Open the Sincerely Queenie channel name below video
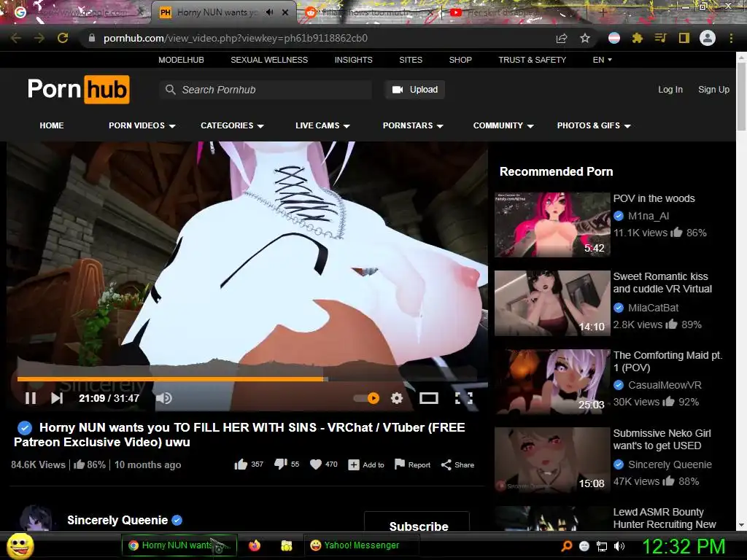Viewport: 747px width, 560px height. point(117,520)
